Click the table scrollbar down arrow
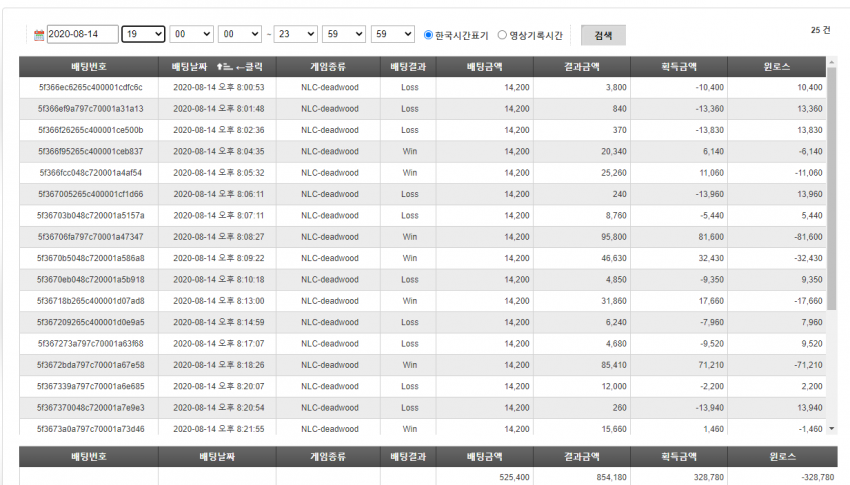Screen dimensions: 850x485 click(832, 429)
